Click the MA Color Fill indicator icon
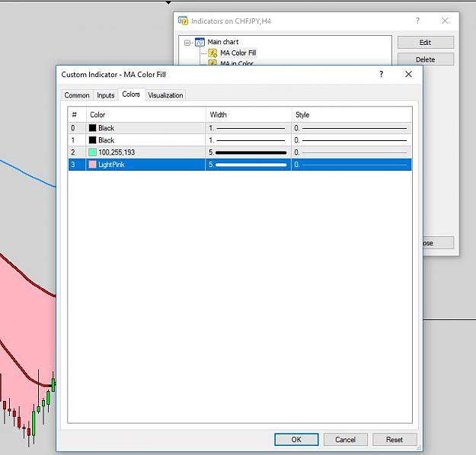476x455 pixels. point(212,53)
